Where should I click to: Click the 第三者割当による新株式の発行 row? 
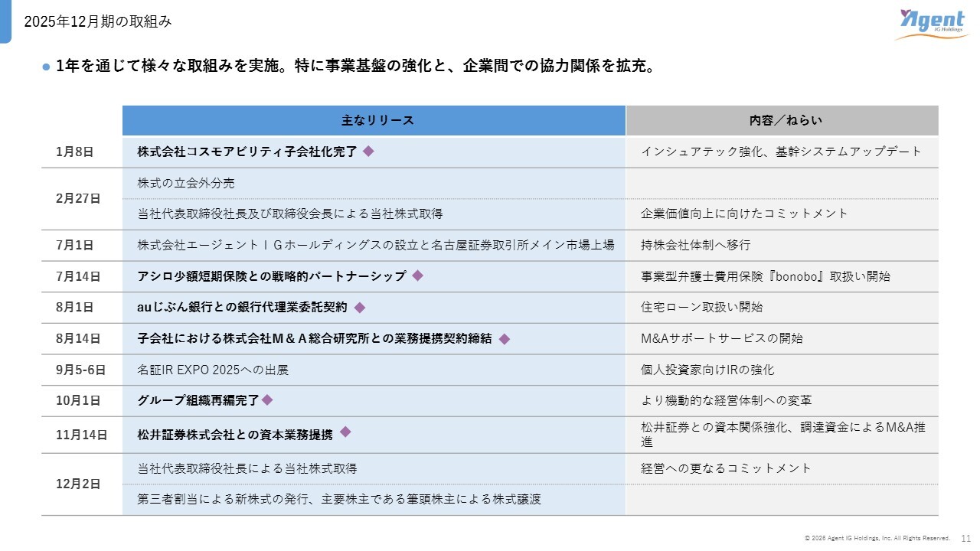tap(339, 500)
